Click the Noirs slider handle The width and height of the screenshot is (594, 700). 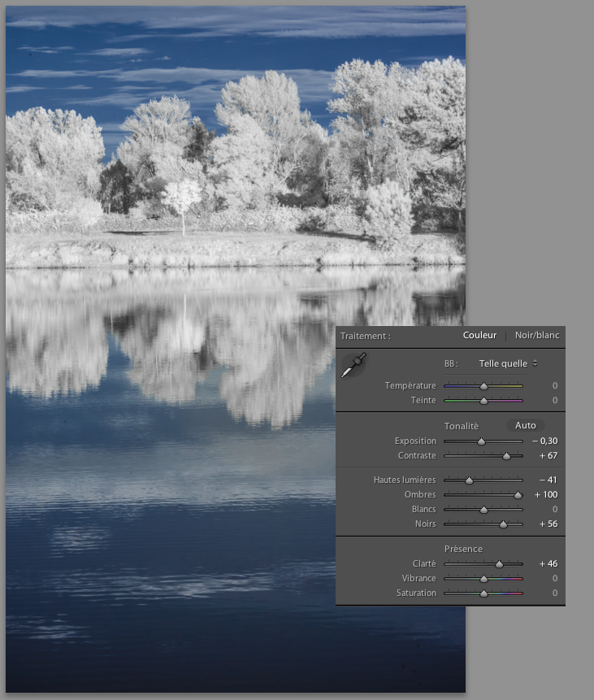click(504, 524)
